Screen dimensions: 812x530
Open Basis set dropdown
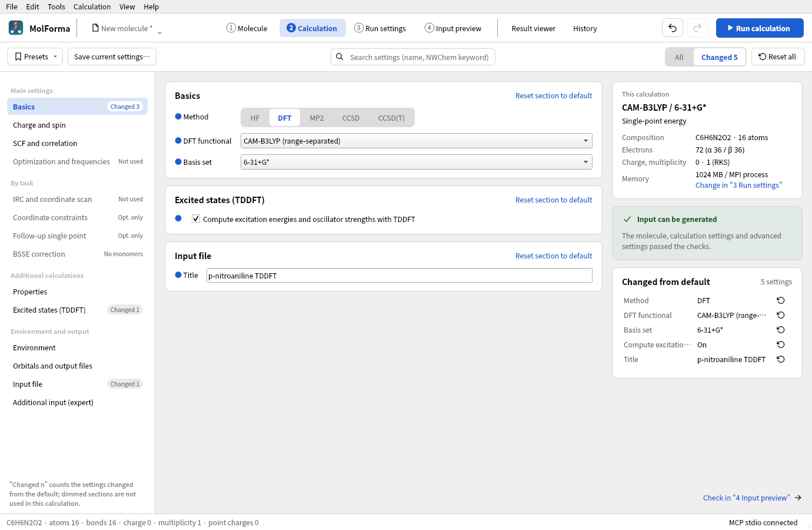click(416, 162)
